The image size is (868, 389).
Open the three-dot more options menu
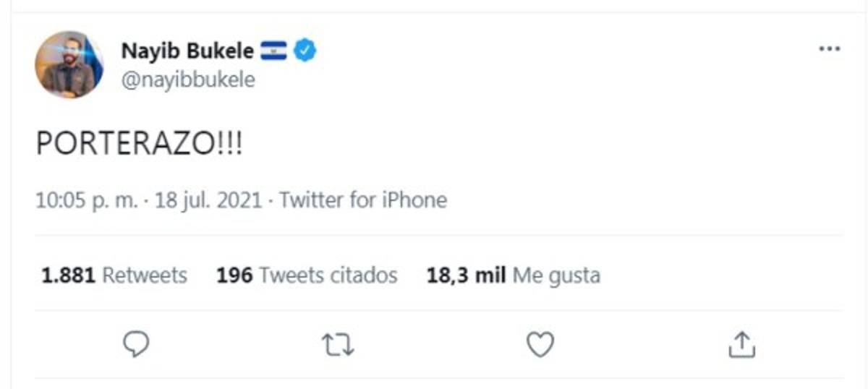[829, 49]
